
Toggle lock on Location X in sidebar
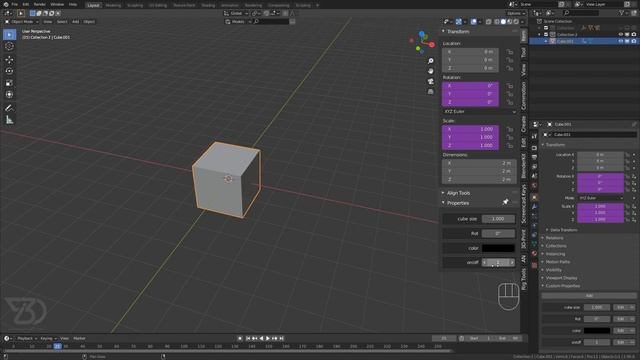(510, 52)
